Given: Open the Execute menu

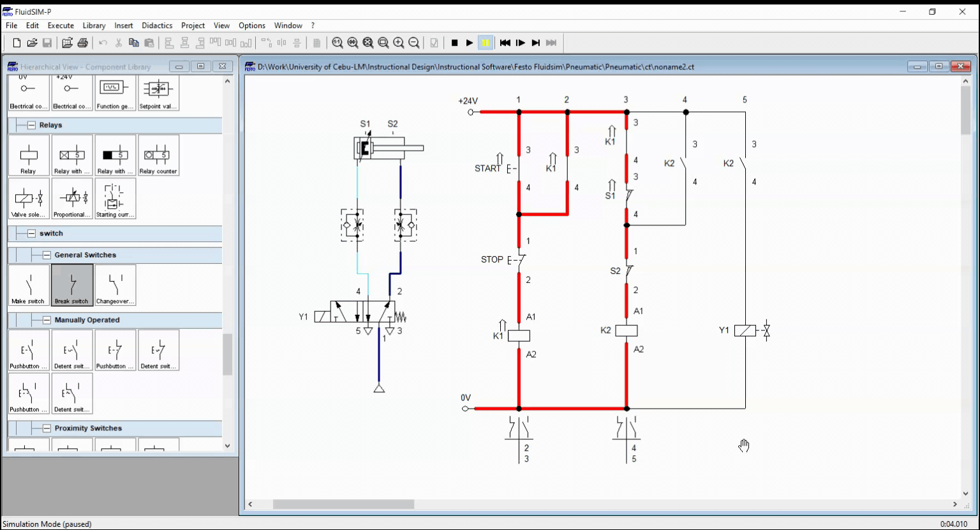Looking at the screenshot, I should tap(61, 26).
